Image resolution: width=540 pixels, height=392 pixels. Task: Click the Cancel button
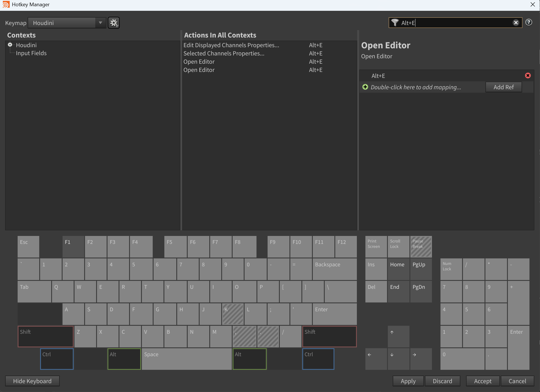point(517,381)
